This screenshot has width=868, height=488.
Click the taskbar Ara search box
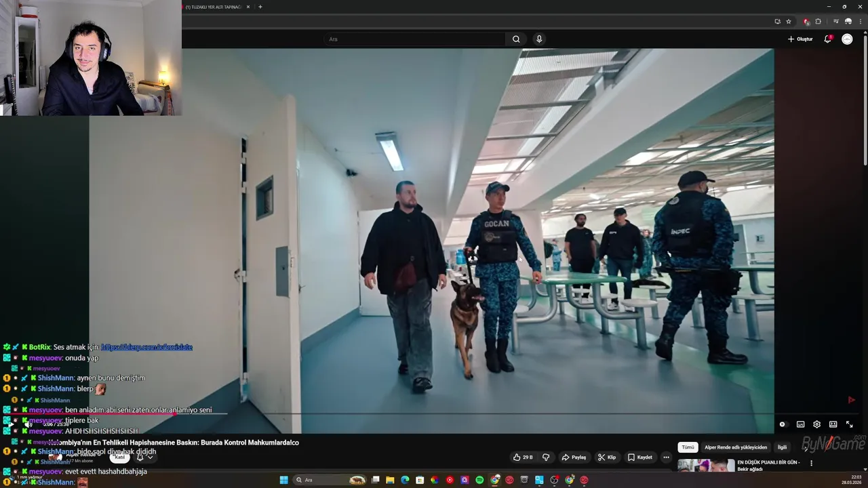pos(330,480)
